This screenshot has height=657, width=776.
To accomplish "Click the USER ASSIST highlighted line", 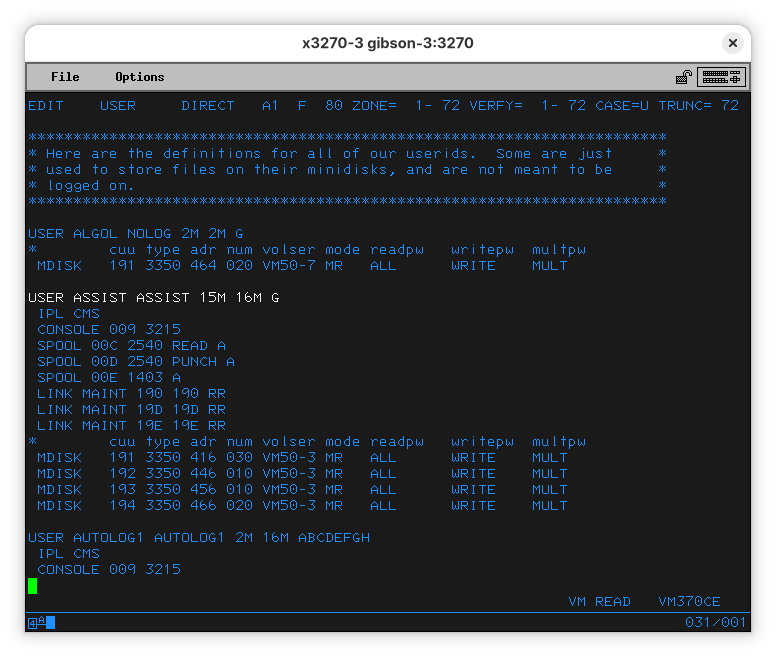I will pyautogui.click(x=153, y=298).
